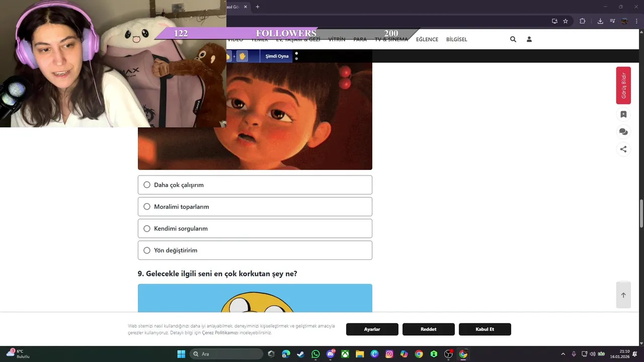The height and width of the screenshot is (362, 644).
Task: Open the notification bell in tray
Action: pyautogui.click(x=635, y=354)
